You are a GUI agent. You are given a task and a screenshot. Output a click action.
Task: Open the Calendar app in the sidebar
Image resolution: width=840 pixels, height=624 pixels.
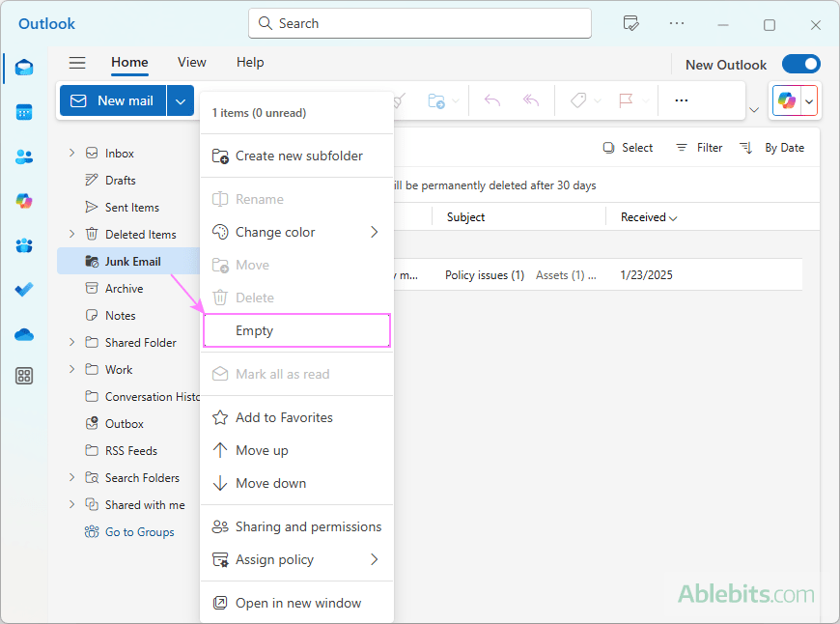tap(24, 113)
